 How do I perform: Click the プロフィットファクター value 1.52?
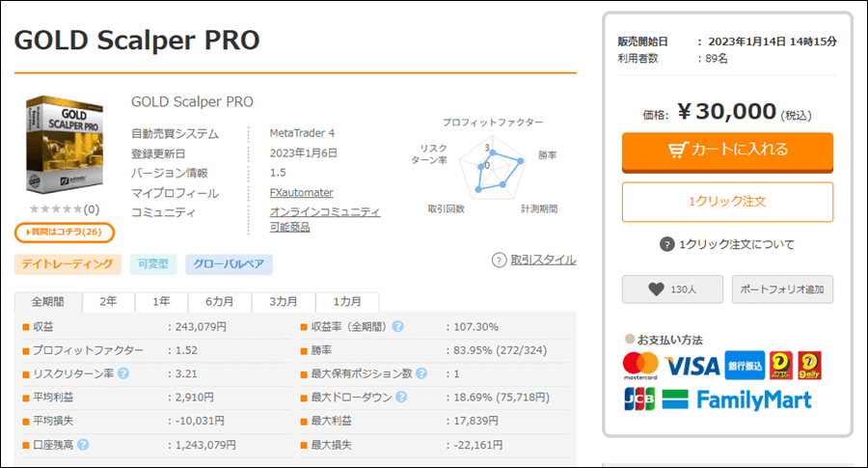186,350
